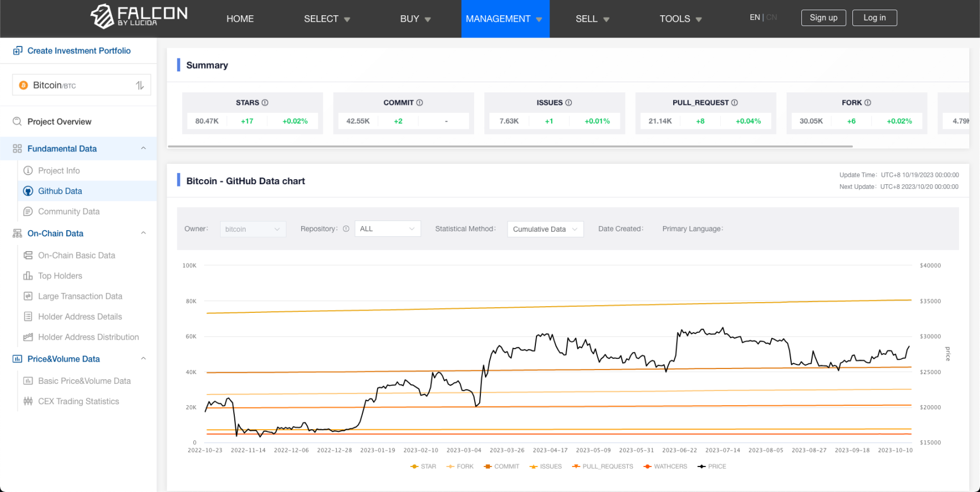Click the Price&Volume Data chart icon
980x492 pixels.
click(17, 359)
